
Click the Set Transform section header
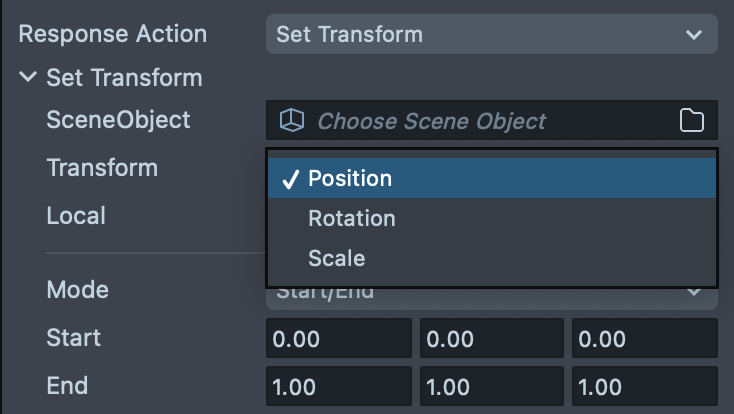pos(124,77)
